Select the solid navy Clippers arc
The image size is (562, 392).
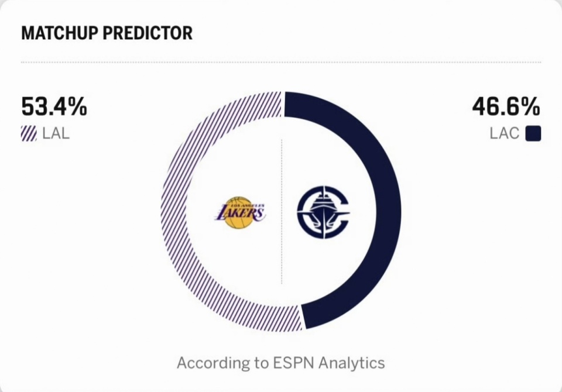[389, 211]
